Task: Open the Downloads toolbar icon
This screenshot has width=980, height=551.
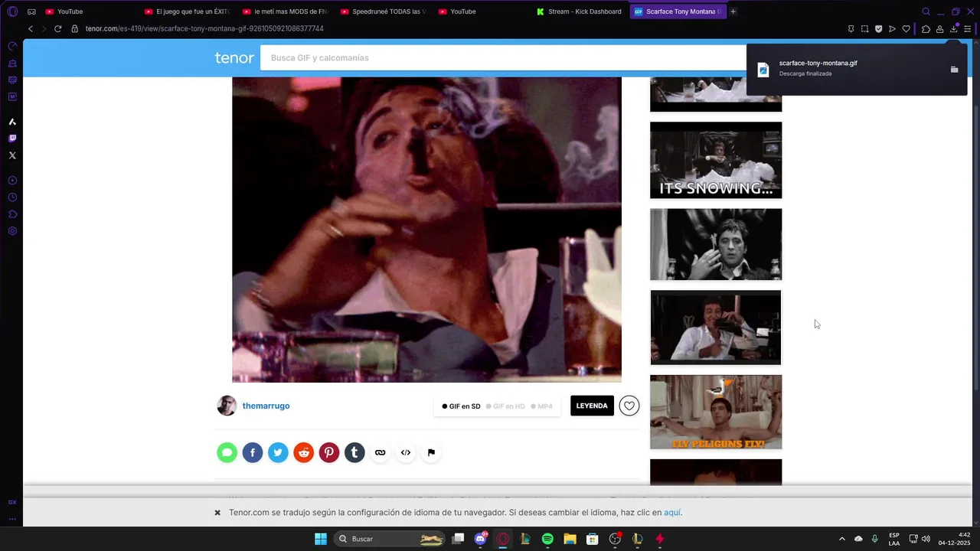Action: point(953,29)
